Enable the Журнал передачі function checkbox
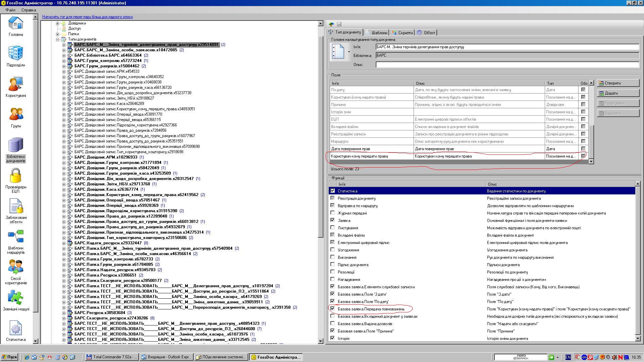The width and height of the screenshot is (644, 362). [x=332, y=213]
